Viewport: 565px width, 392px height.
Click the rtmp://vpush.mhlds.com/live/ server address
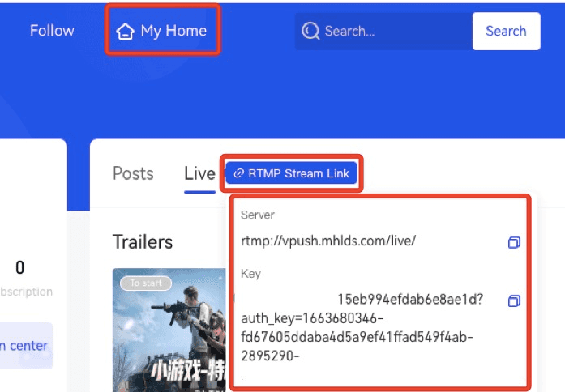[x=328, y=241]
